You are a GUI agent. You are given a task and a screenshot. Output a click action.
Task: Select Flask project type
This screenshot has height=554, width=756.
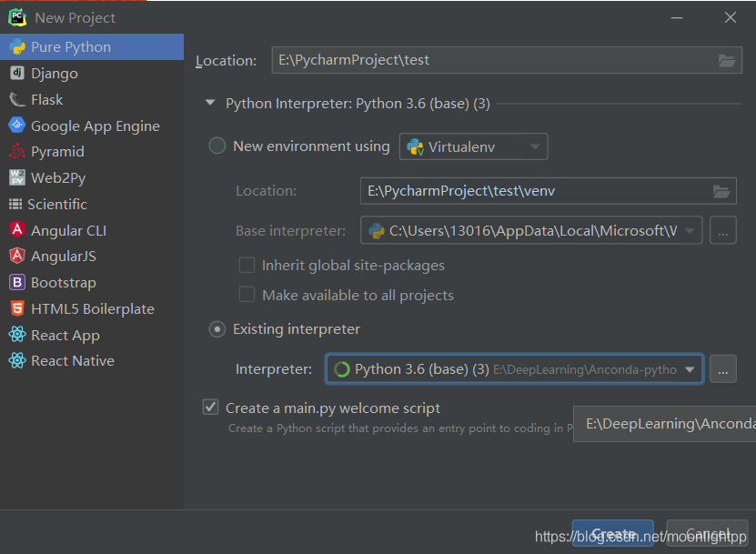click(x=92, y=99)
